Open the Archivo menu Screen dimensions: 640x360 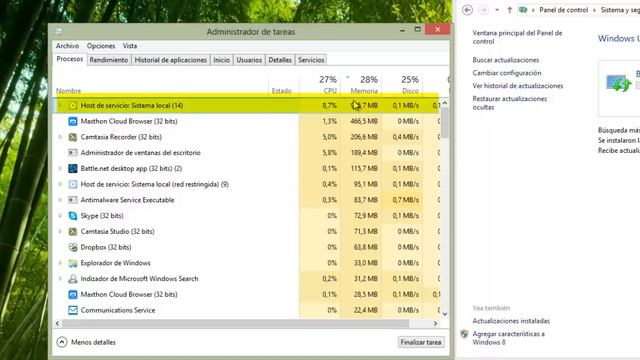coord(67,46)
